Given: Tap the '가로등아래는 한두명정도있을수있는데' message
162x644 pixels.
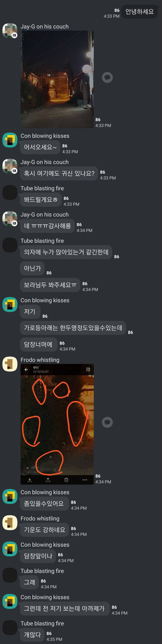Looking at the screenshot, I should 73,328.
